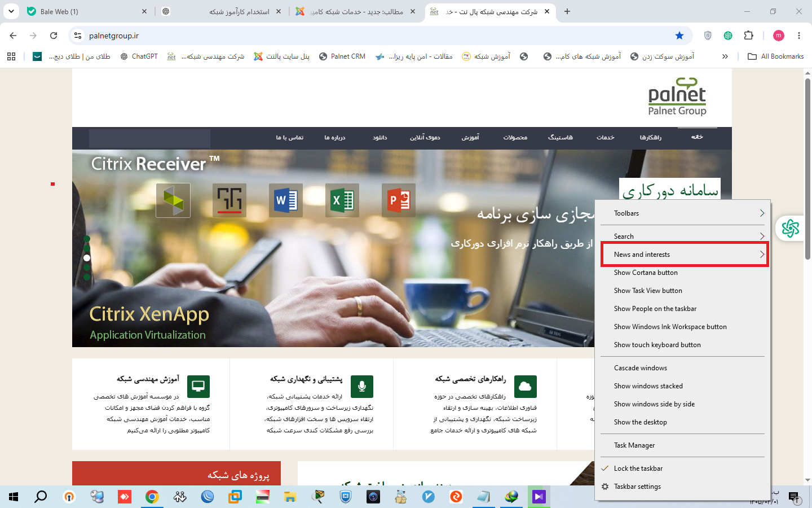Viewport: 812px width, 508px height.
Task: Open the apps grid in bookmarks bar
Action: (11, 56)
